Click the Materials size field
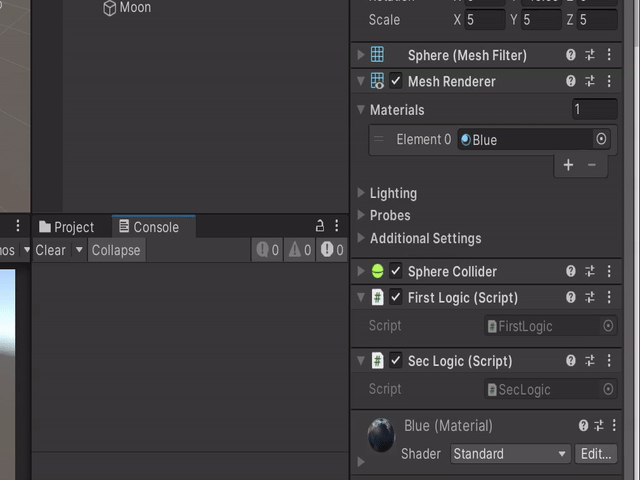The width and height of the screenshot is (640, 480). coord(595,109)
